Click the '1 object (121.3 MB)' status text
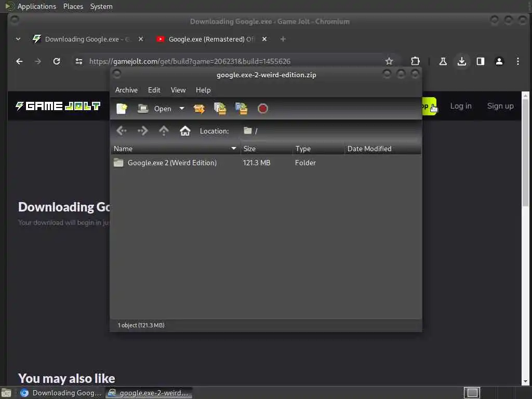532x399 pixels. 141,325
